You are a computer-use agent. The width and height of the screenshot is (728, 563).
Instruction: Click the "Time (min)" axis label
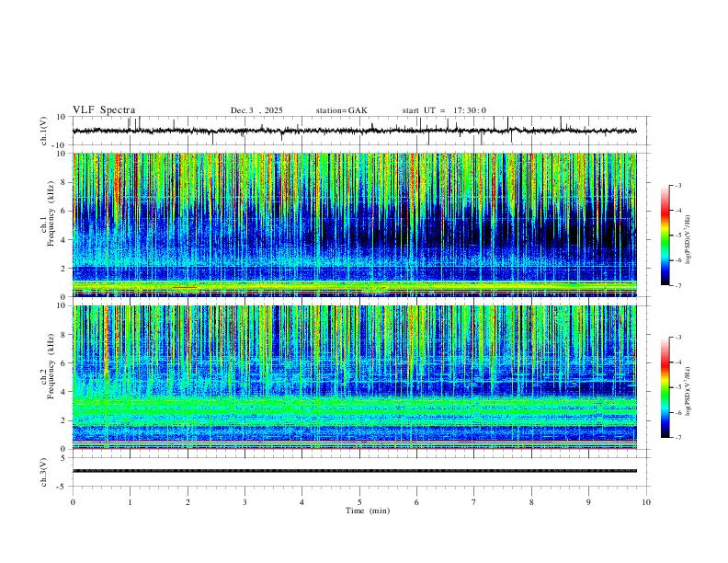368,511
